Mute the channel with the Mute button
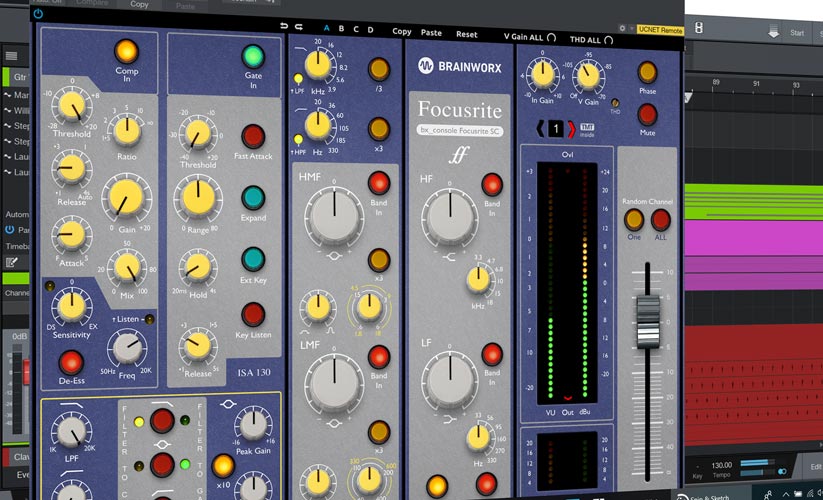 click(x=647, y=114)
